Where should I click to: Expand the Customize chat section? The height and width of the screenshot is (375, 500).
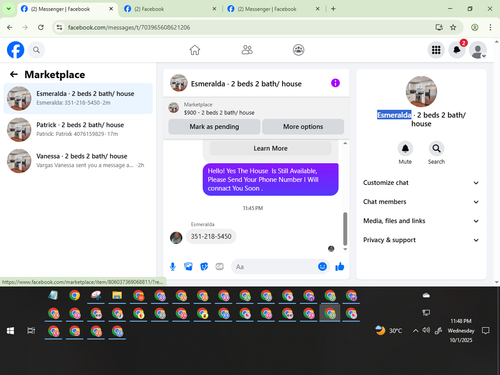[x=421, y=183]
